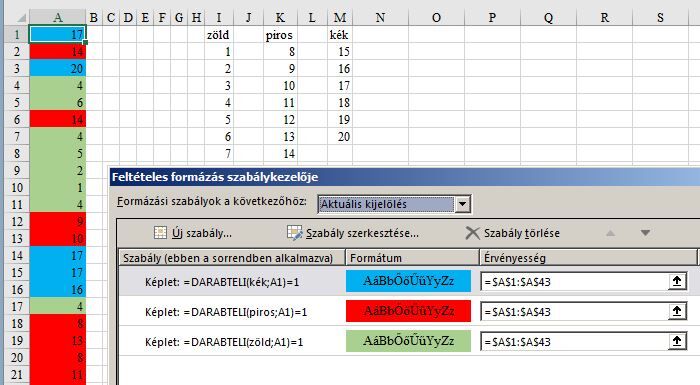Click the red format preview swatch
Screen dimensions: 700x385
point(408,311)
